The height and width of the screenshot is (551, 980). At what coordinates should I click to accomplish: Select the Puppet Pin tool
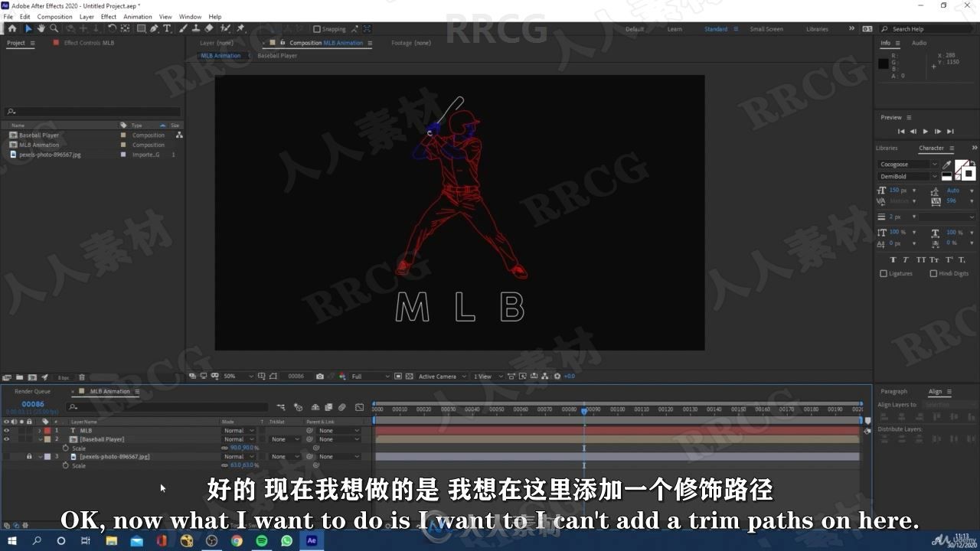[x=240, y=28]
